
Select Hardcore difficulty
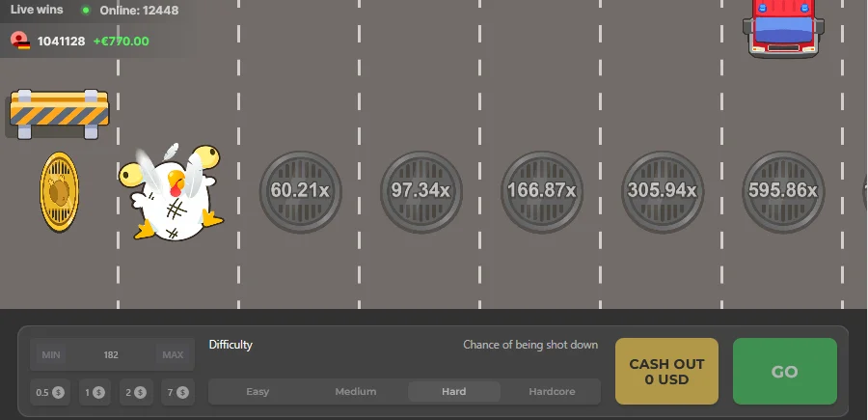(552, 392)
